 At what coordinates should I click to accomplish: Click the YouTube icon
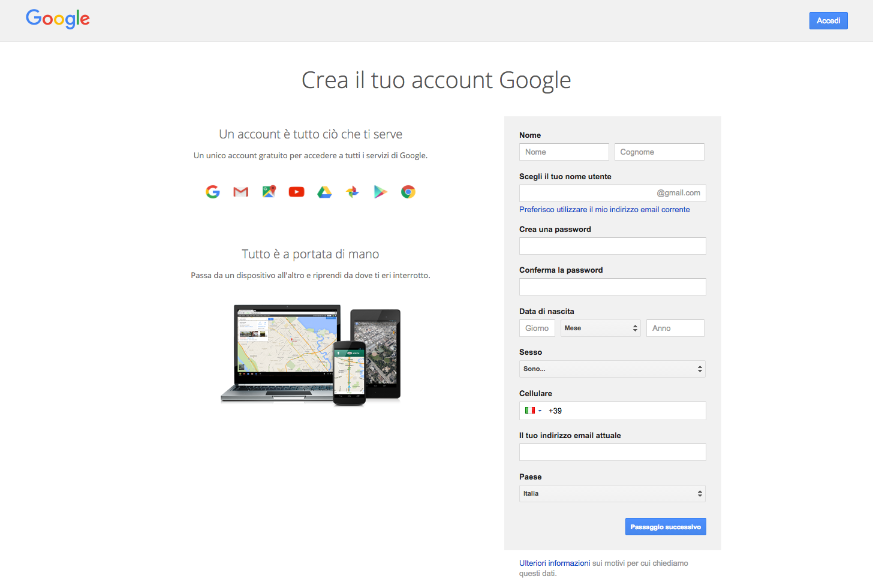point(296,192)
